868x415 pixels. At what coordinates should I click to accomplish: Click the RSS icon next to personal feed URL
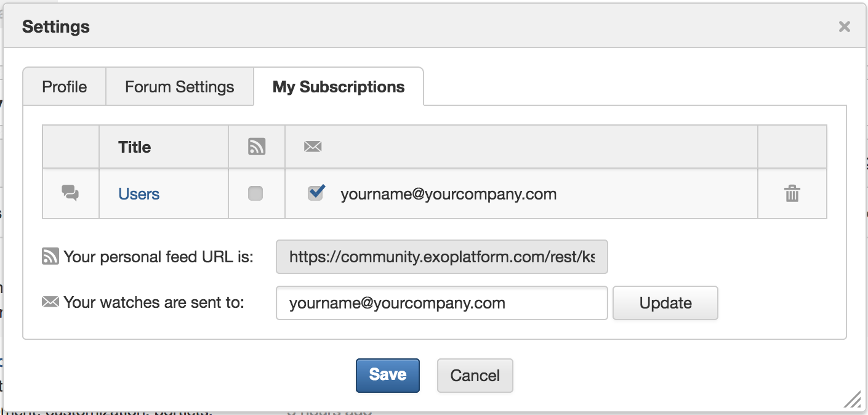(50, 256)
